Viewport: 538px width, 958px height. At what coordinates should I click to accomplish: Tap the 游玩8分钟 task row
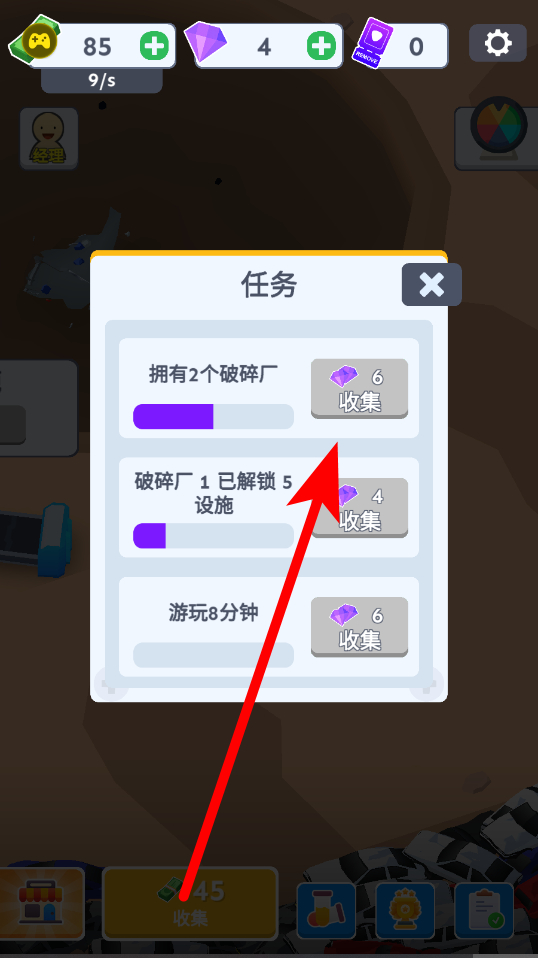pos(269,627)
